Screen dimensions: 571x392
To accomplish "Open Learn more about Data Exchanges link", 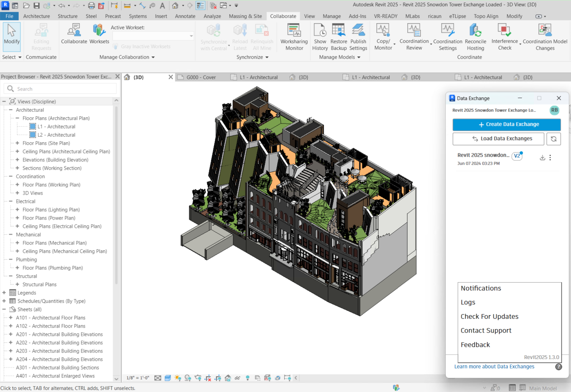I will pos(494,367).
